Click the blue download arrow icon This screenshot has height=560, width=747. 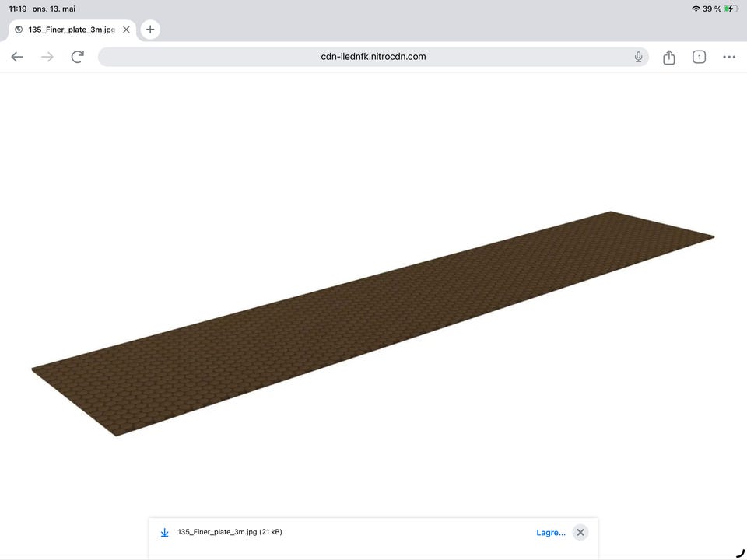(164, 532)
